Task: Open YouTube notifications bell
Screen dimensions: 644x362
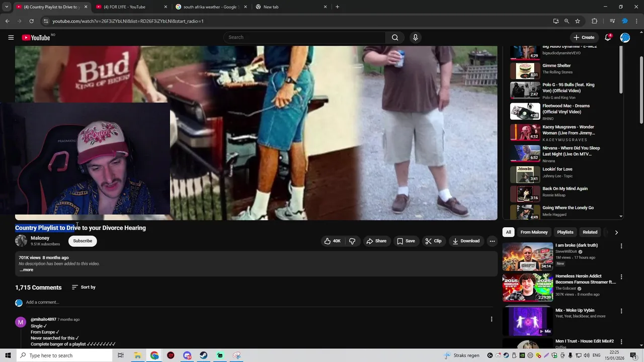Action: (x=608, y=37)
